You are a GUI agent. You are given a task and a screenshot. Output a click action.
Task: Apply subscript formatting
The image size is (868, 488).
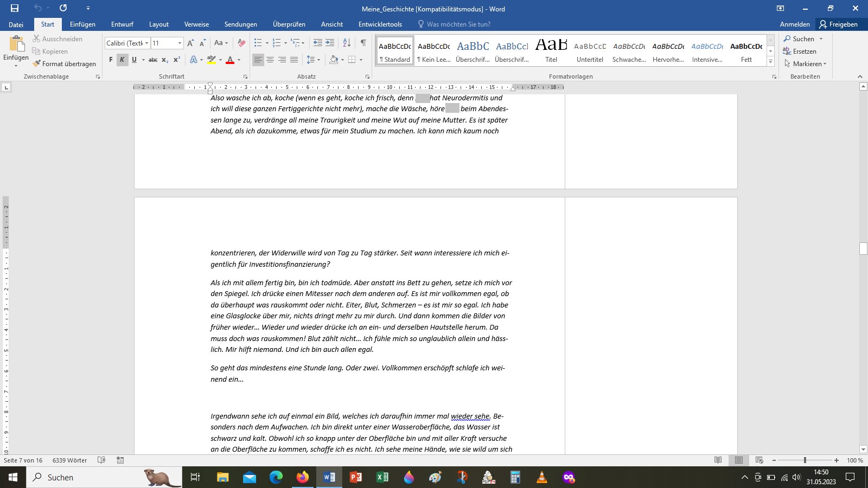click(165, 60)
